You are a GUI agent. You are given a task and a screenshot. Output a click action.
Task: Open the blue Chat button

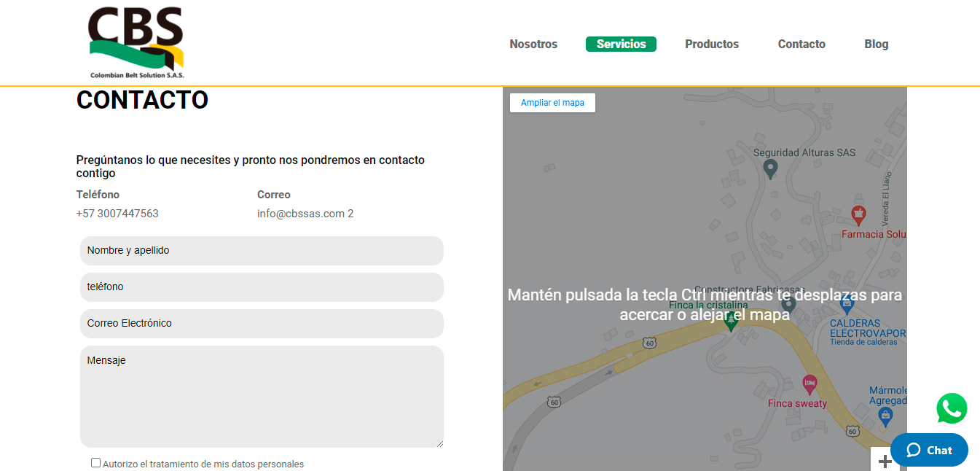tap(929, 450)
